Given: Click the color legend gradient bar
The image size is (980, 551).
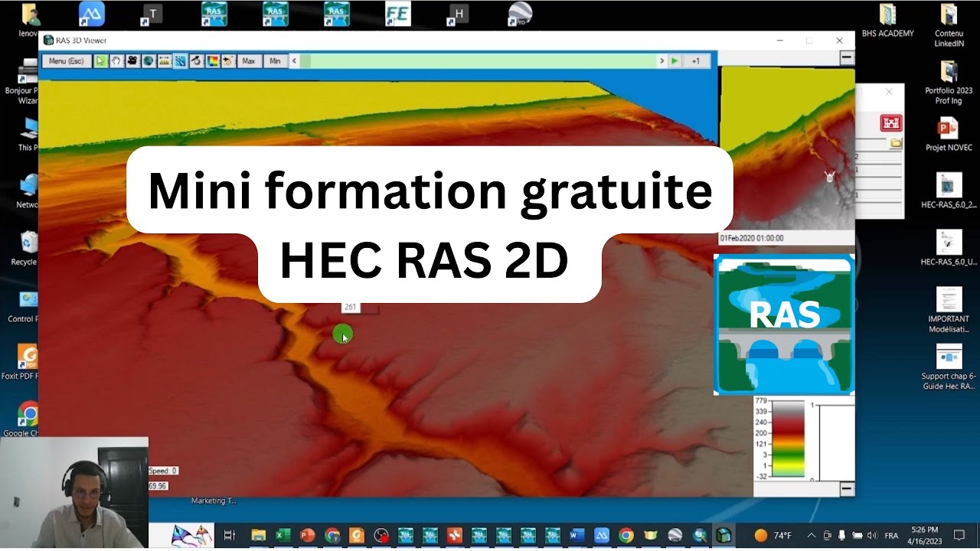Looking at the screenshot, I should click(788, 440).
